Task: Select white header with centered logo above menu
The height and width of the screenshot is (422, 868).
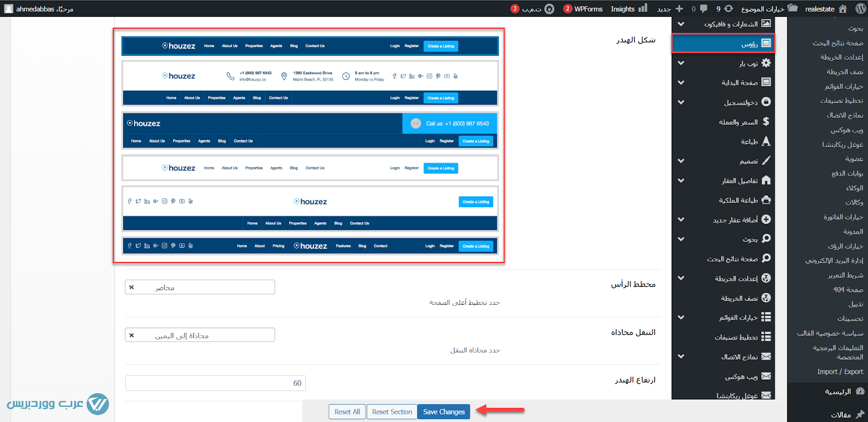Action: [310, 209]
